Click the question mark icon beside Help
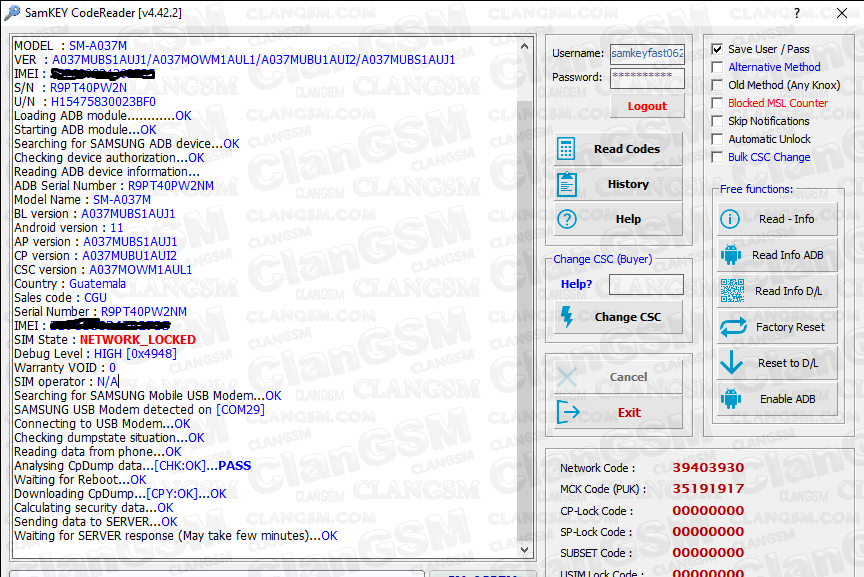 point(566,219)
